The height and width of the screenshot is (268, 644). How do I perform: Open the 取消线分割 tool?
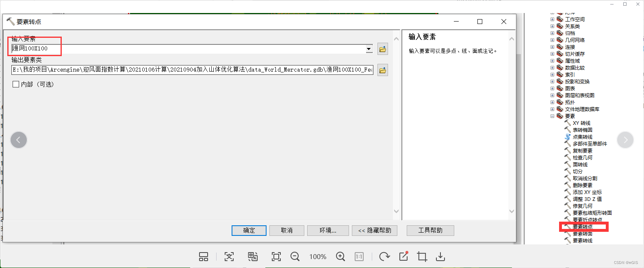(585, 179)
